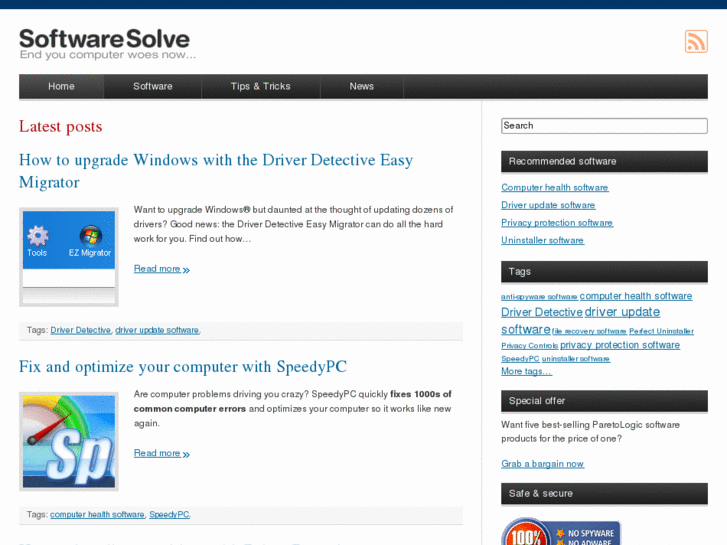Click Read more under the Driver Detective post
This screenshot has width=727, height=545.
161,269
